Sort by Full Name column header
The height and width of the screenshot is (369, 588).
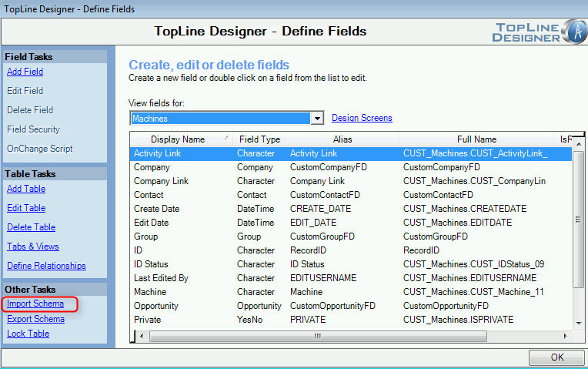tap(476, 139)
